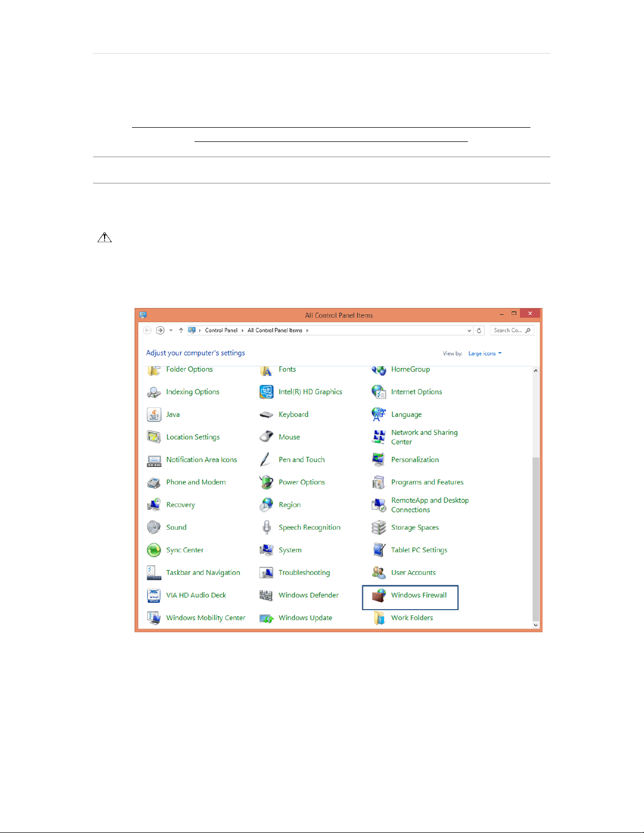Screen dimensions: 644x833
Task: Open Taskbar and Navigation icon
Action: tap(154, 573)
